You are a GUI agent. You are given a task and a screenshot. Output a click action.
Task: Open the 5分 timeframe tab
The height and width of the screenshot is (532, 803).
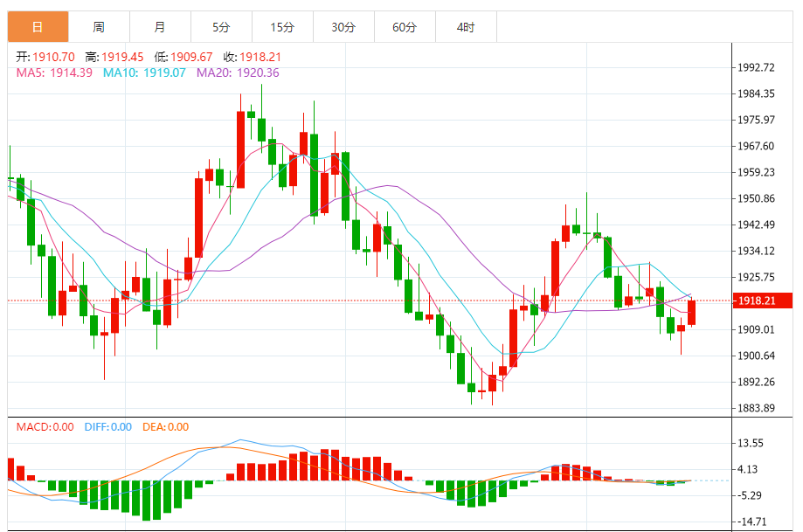(221, 26)
